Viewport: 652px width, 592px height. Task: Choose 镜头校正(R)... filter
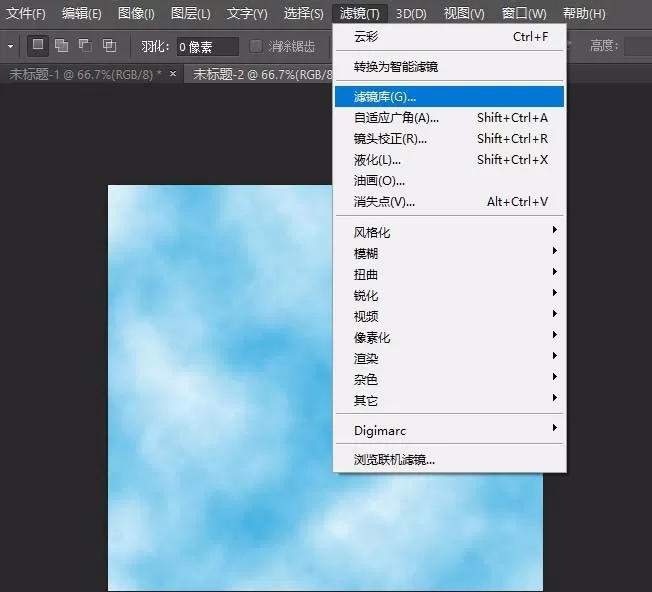coord(449,138)
